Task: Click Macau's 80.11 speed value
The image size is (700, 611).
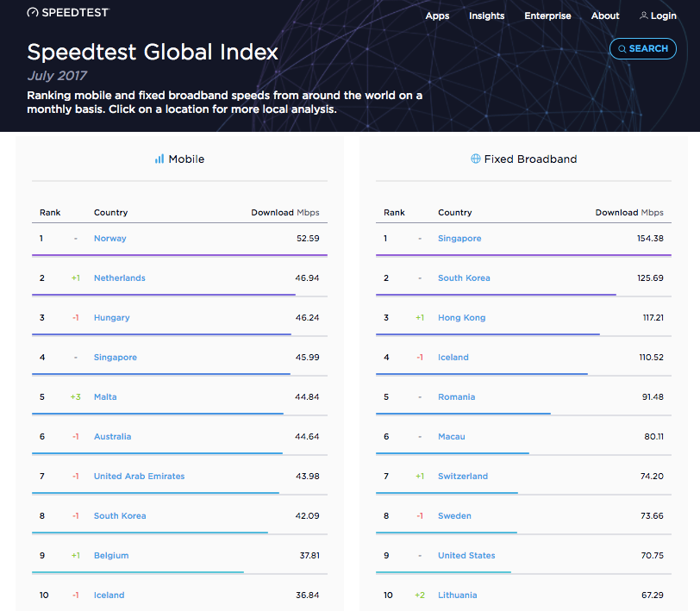Action: pos(654,437)
